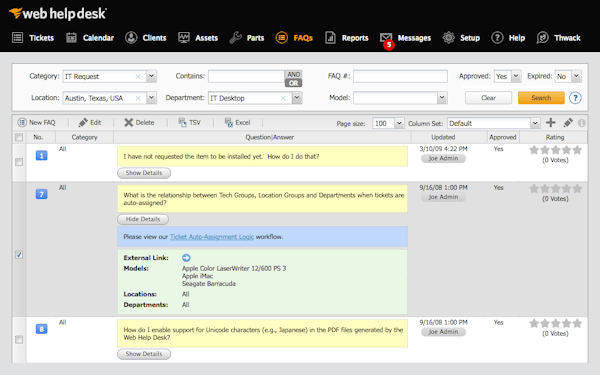Clear the IT Request category with X
This screenshot has width=600, height=375.
point(138,77)
